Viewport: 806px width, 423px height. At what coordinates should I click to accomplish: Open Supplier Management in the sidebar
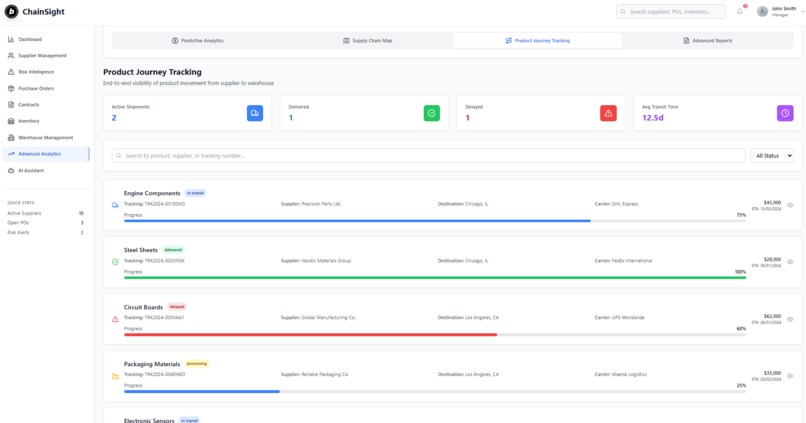(x=45, y=56)
